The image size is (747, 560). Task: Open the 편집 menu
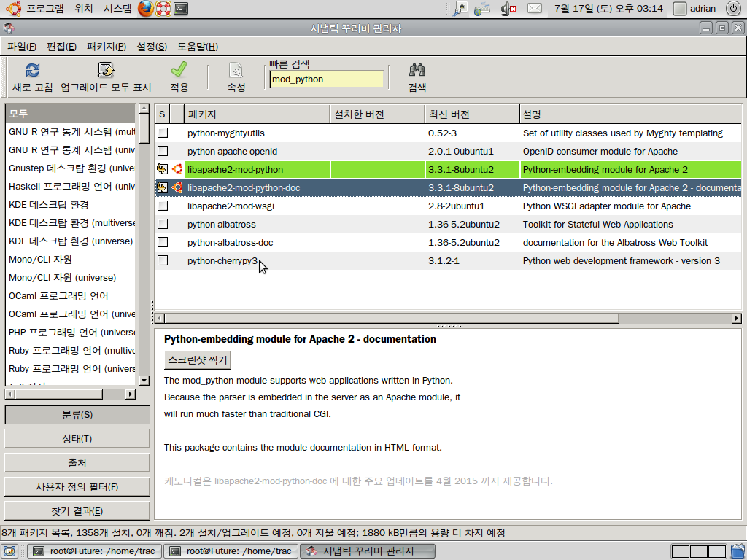[x=61, y=46]
